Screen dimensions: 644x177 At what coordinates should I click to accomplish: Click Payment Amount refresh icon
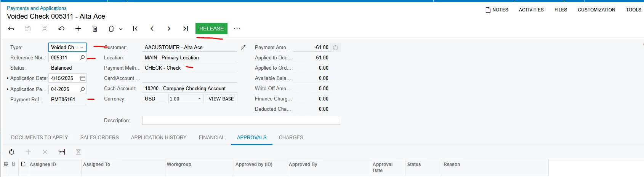(335, 48)
